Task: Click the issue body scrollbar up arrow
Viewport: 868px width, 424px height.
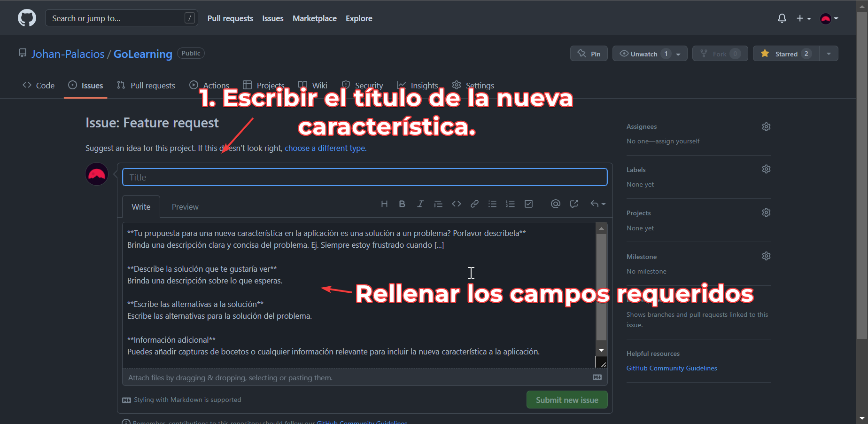Action: 601,228
